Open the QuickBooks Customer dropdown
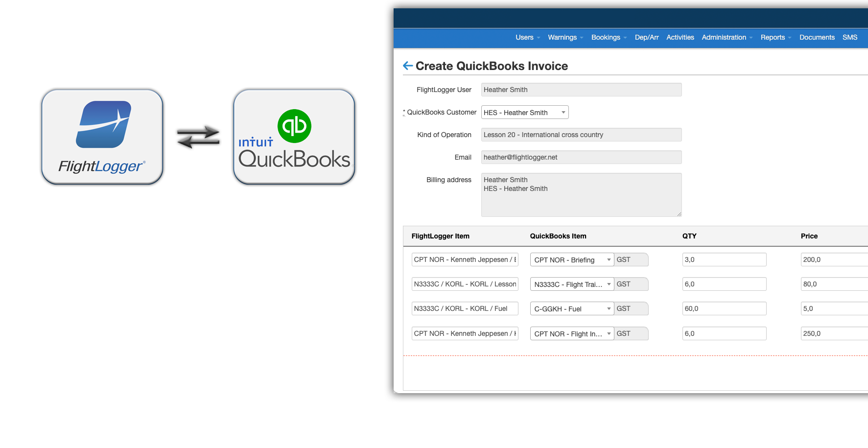868x448 pixels. 525,112
